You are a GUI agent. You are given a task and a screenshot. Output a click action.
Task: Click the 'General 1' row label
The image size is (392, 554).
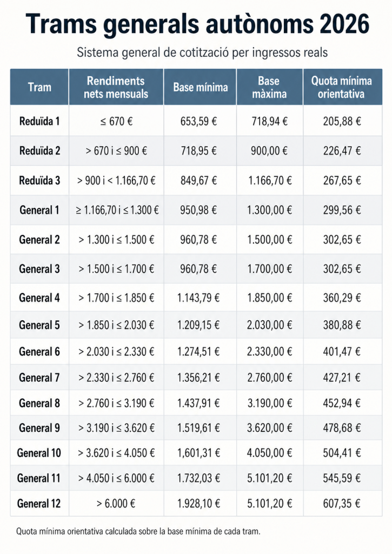point(39,210)
